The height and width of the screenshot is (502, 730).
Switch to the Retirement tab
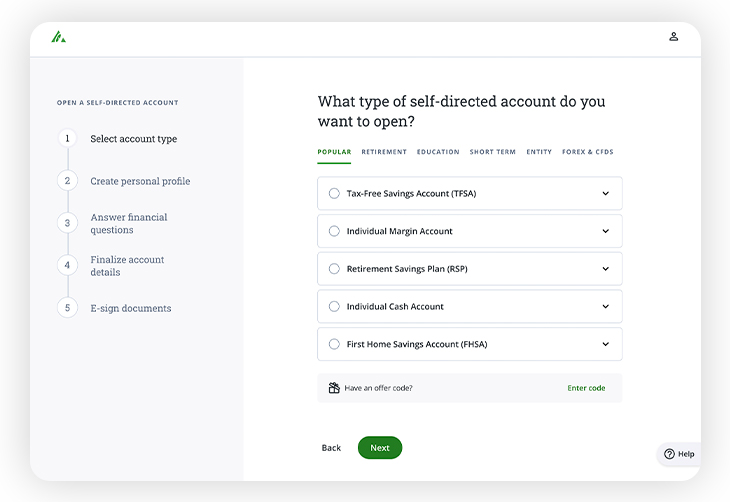tap(384, 152)
